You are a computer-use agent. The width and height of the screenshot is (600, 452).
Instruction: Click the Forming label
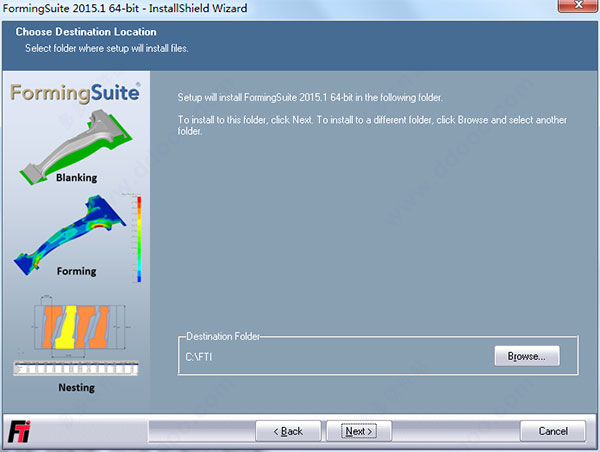click(77, 271)
